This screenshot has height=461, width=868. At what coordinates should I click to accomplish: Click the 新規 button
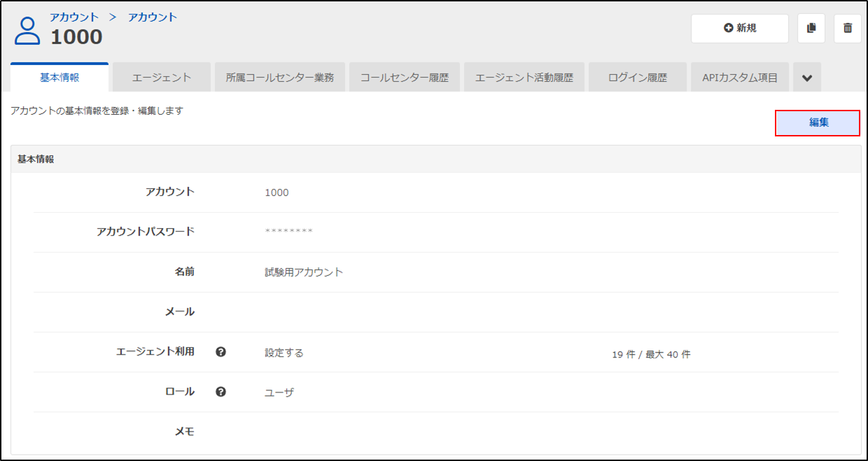click(740, 28)
